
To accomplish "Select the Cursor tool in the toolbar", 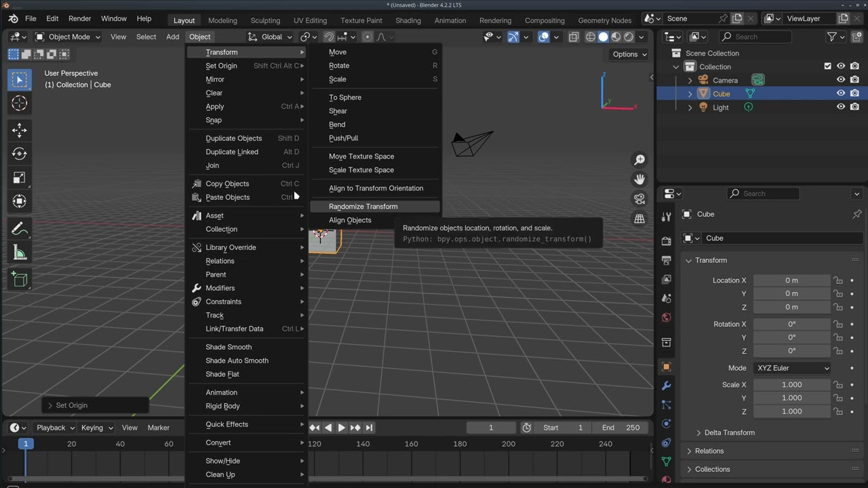I will point(19,103).
